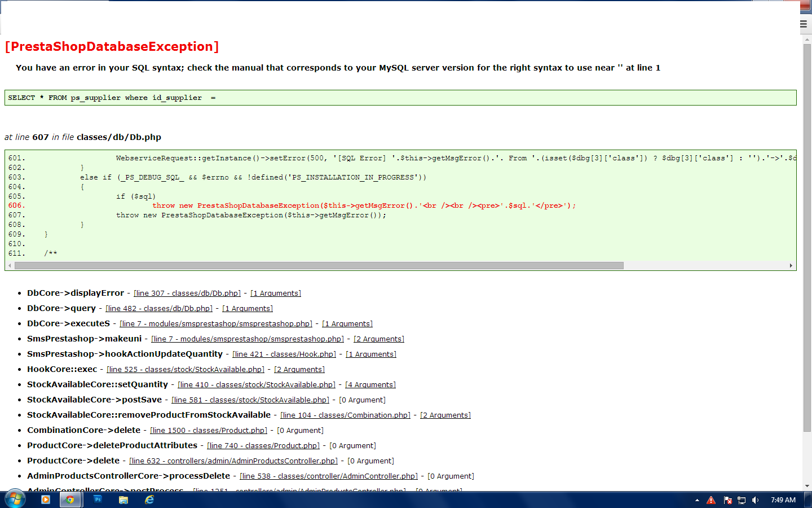Click the 'DbCore->query' stack entry
The width and height of the screenshot is (812, 508).
pyautogui.click(x=61, y=308)
